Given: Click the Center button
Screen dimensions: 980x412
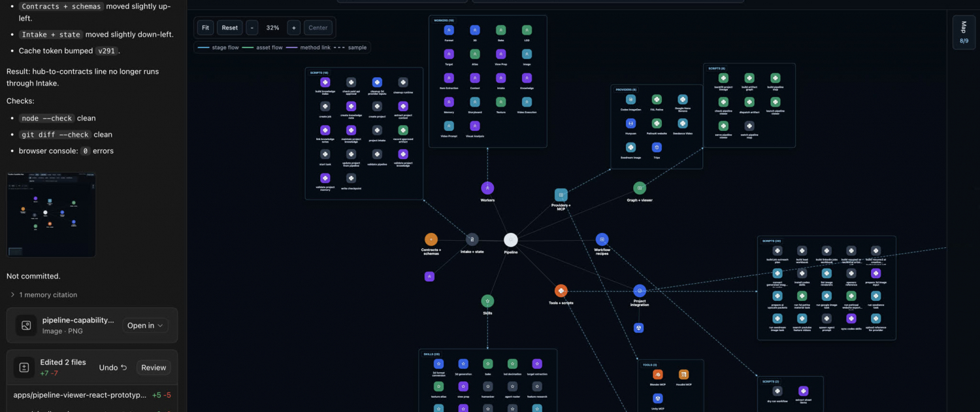Looking at the screenshot, I should tap(318, 27).
